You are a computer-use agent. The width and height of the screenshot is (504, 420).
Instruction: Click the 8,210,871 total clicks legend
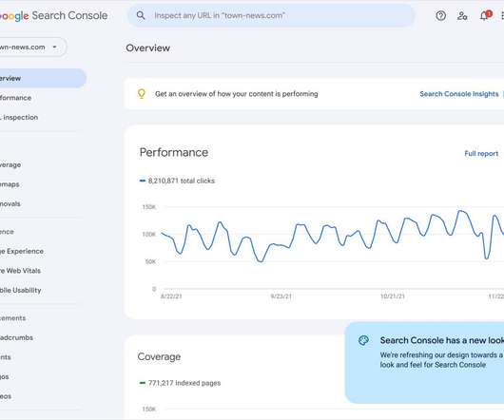(x=177, y=181)
